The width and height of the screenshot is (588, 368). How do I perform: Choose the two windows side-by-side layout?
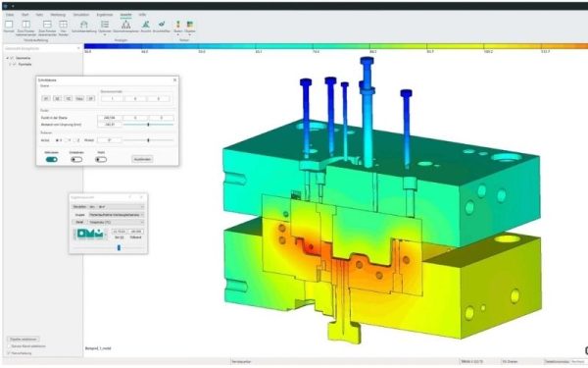coord(25,25)
